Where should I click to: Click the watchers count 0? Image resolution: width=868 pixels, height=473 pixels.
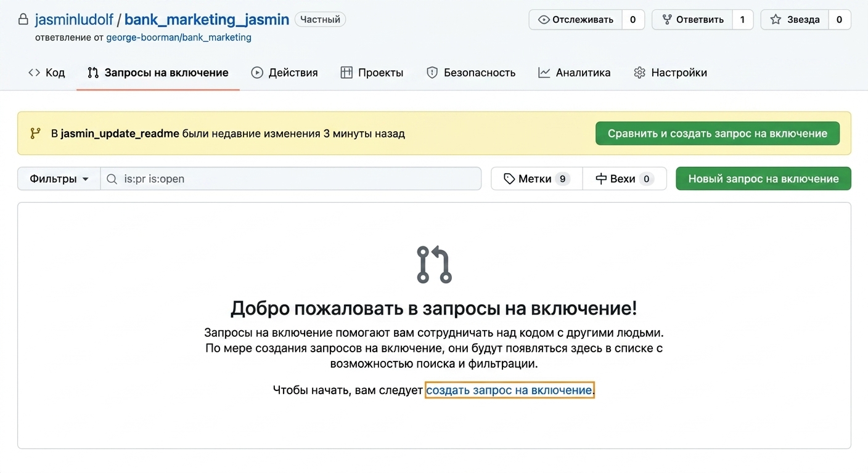(x=633, y=20)
